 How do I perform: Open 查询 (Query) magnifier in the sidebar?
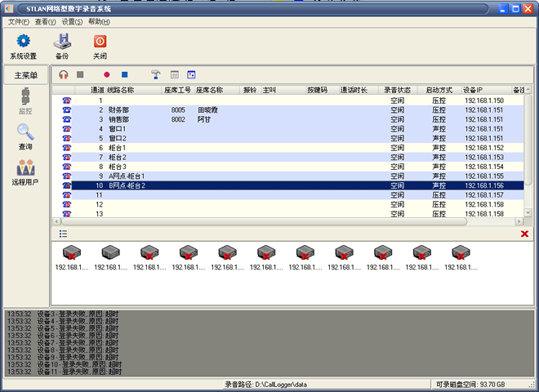(25, 136)
